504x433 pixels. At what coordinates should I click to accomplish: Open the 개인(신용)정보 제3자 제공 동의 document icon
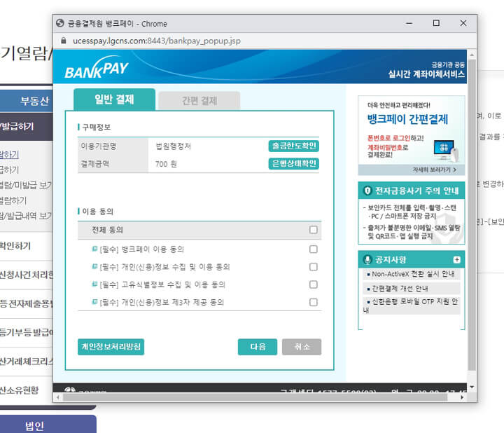click(x=94, y=302)
